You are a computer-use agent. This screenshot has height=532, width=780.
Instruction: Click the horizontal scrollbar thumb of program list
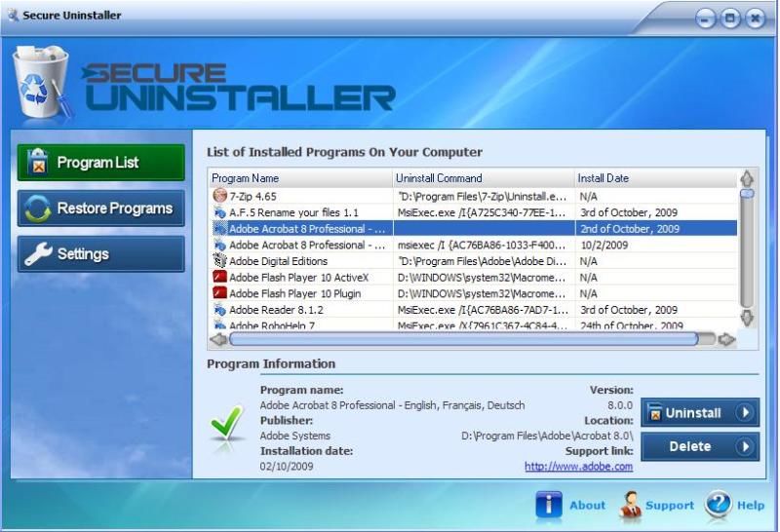point(464,340)
